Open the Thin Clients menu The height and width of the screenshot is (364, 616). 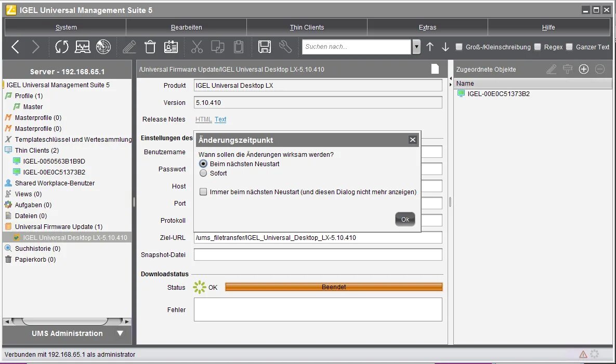click(307, 27)
